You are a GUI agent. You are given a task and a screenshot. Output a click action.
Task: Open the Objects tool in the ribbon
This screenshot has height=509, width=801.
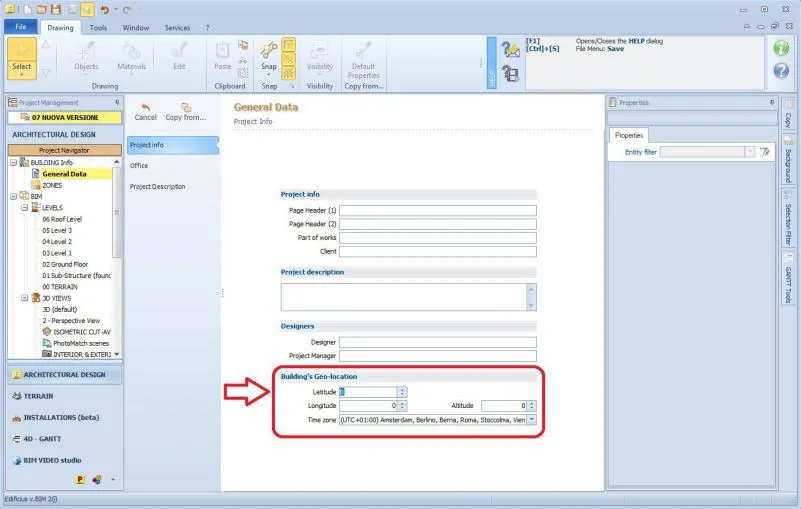(86, 57)
